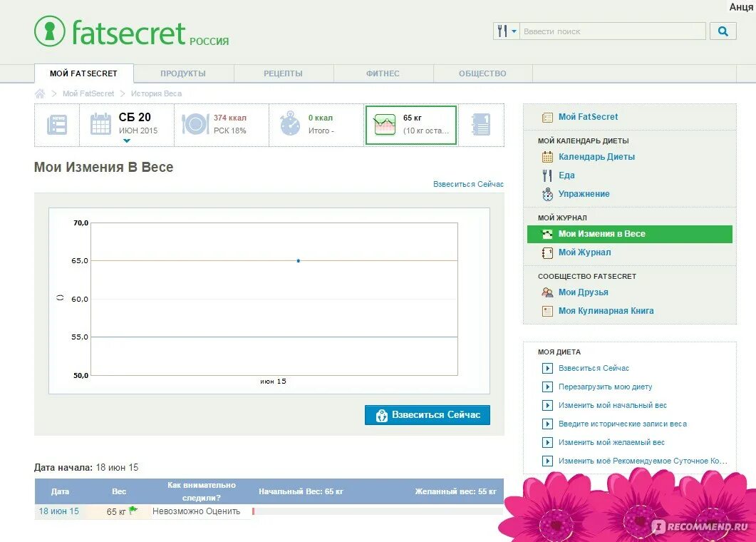
Task: Open Введите исторические записи веса link
Action: [x=623, y=424]
